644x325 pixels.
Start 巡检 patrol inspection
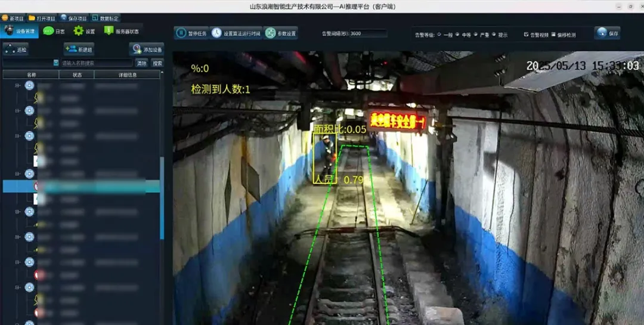point(16,49)
